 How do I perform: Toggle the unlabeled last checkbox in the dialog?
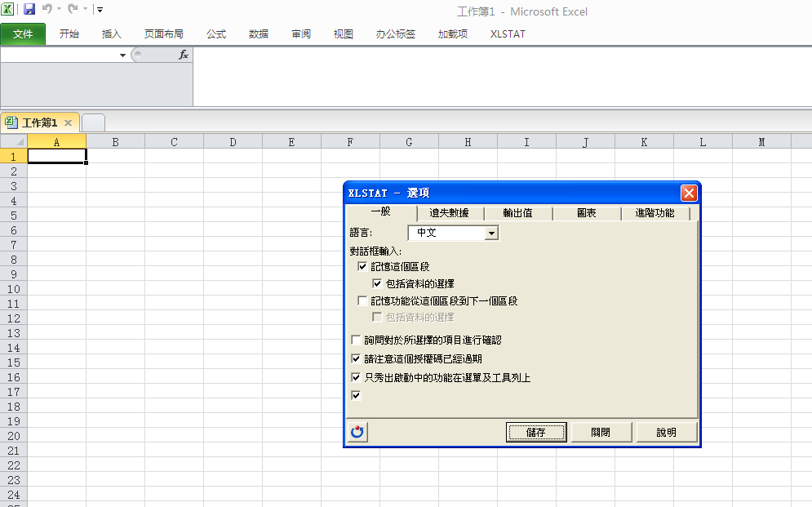coord(356,396)
